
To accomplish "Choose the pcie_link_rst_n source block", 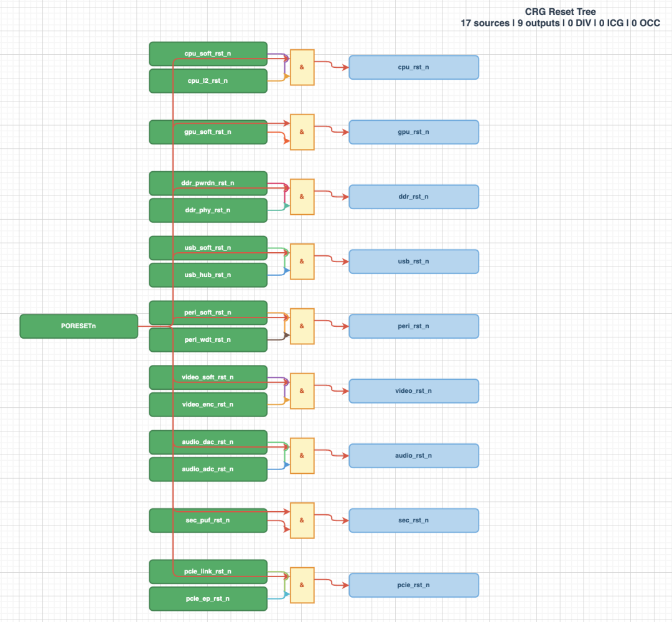I will coord(208,572).
